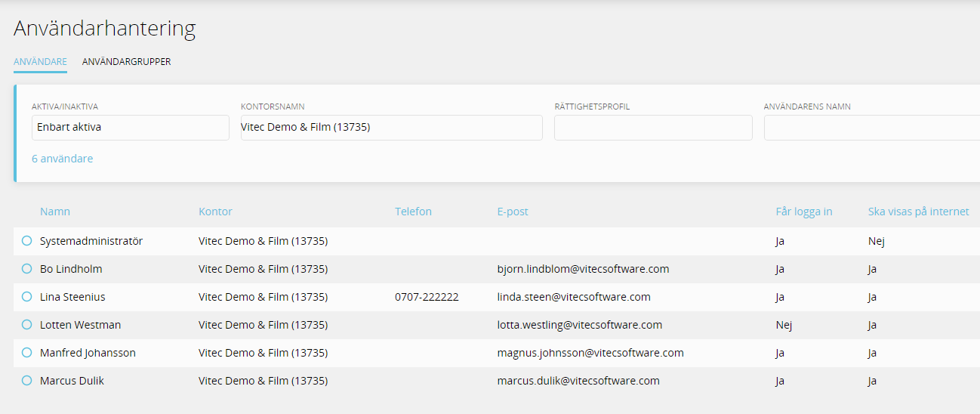The image size is (980, 414).
Task: Select the Lotten Westman row radio button
Action: point(26,325)
